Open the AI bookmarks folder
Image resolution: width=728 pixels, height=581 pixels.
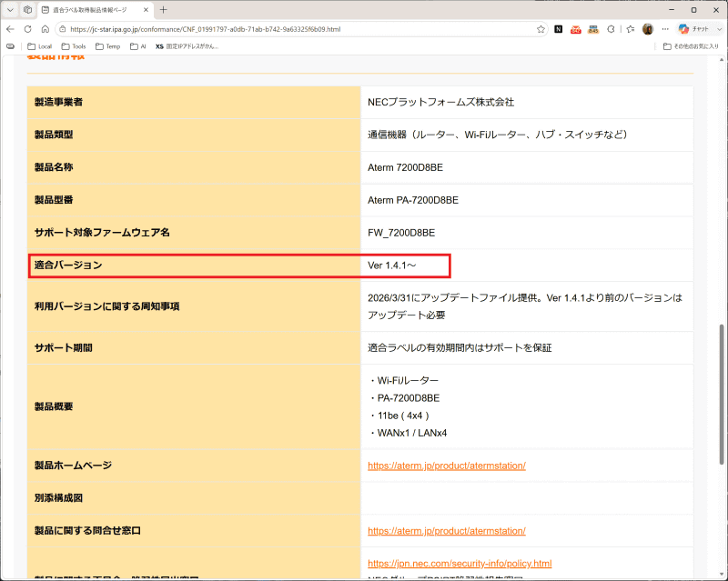(138, 46)
